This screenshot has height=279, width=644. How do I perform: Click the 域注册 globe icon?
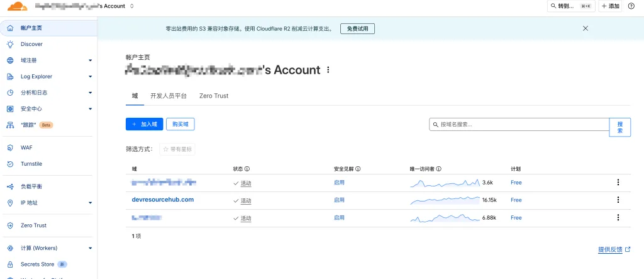tap(10, 60)
